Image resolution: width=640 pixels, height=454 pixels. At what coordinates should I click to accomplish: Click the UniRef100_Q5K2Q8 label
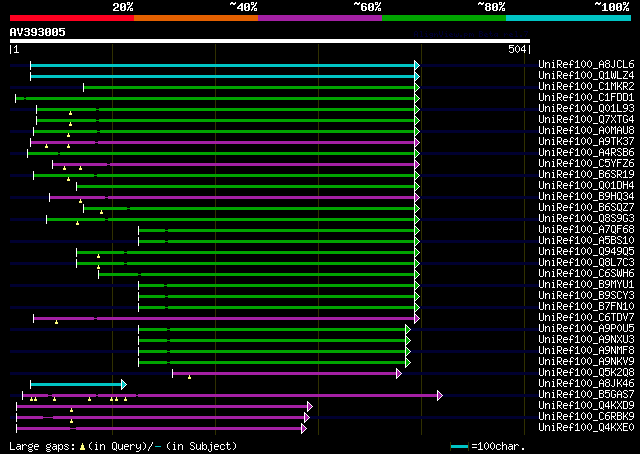click(586, 373)
